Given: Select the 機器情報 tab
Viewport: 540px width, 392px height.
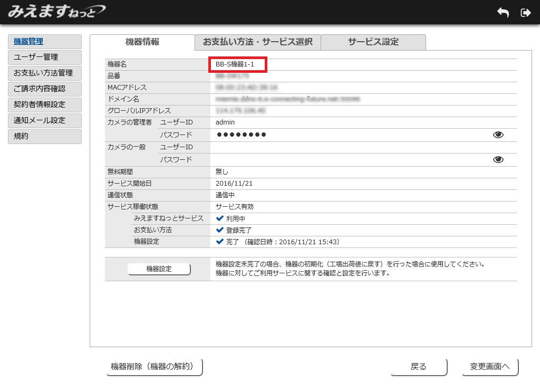Looking at the screenshot, I should [142, 42].
